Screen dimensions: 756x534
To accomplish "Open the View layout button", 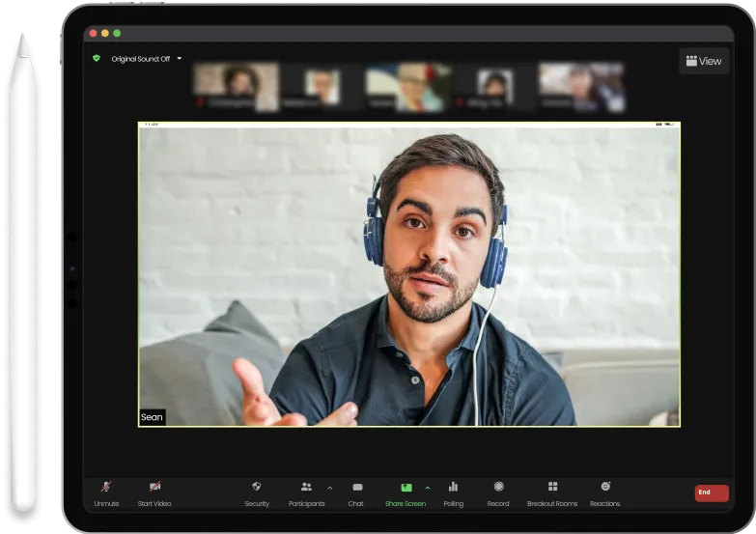I will click(x=703, y=61).
